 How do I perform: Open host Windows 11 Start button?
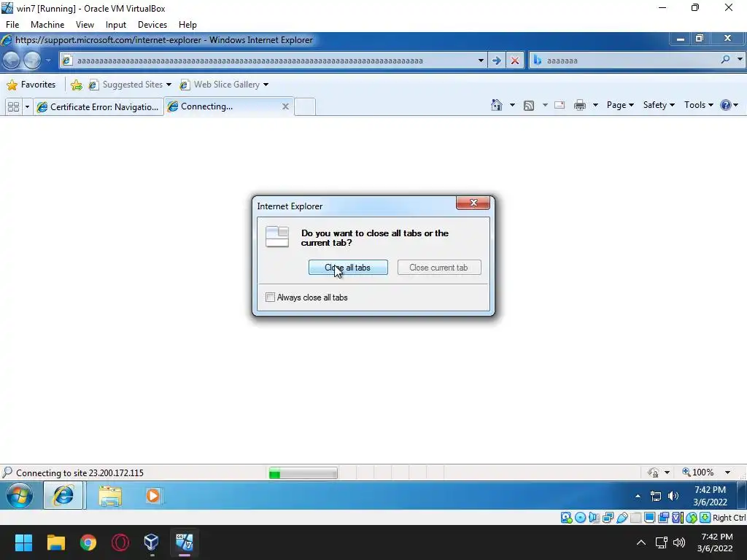[23, 542]
